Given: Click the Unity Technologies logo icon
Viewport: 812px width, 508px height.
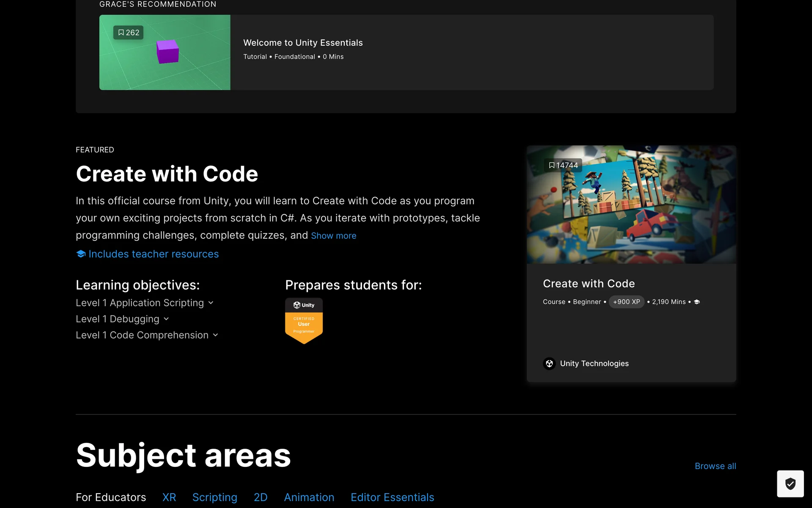Looking at the screenshot, I should pyautogui.click(x=549, y=364).
